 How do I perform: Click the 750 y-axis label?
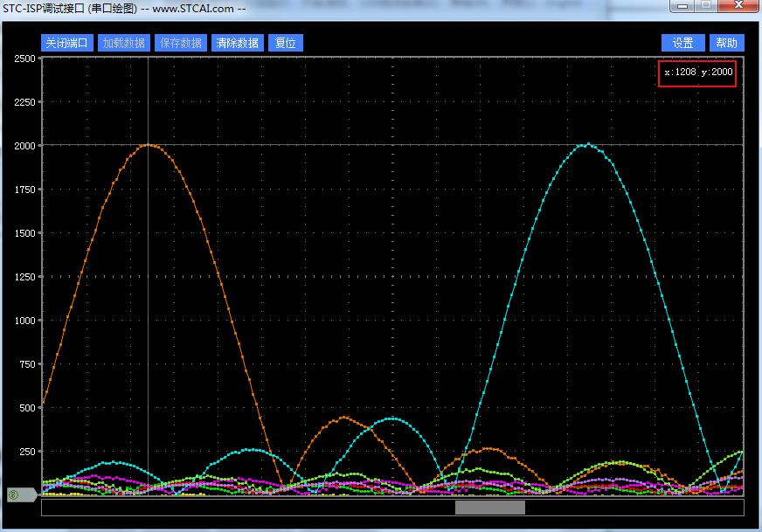point(27,364)
